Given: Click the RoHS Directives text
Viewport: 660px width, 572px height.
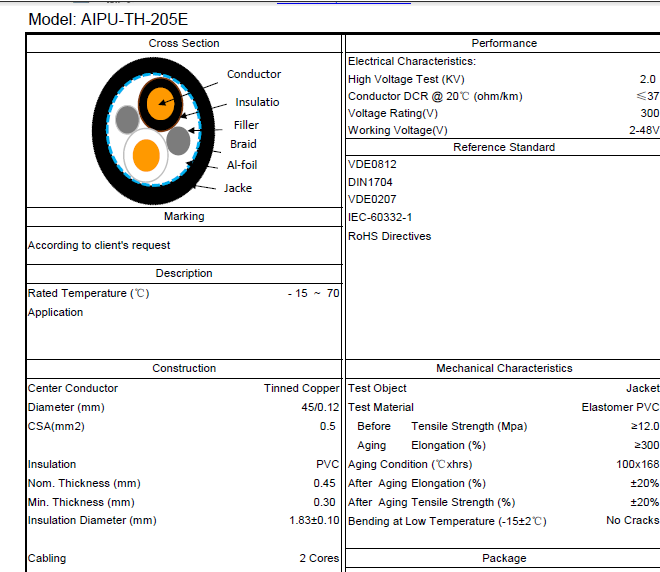Looking at the screenshot, I should click(x=389, y=236).
